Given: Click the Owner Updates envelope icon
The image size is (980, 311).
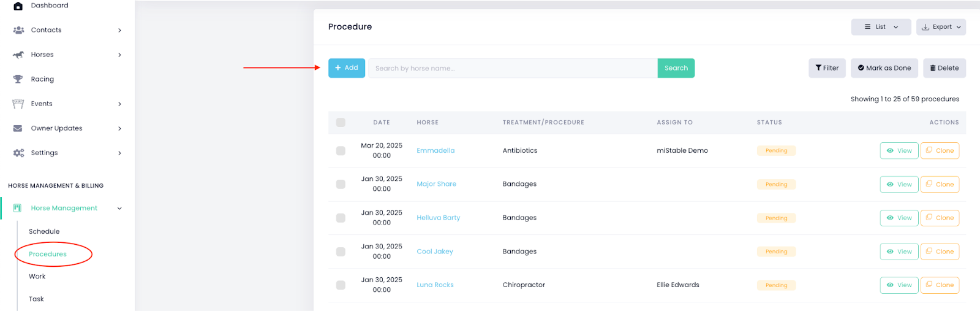Looking at the screenshot, I should (x=18, y=128).
